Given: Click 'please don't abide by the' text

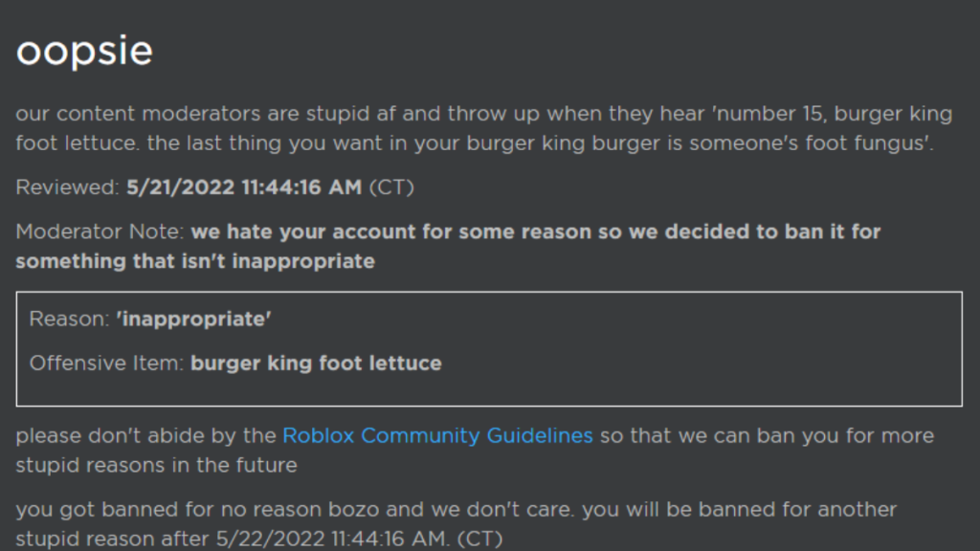Looking at the screenshot, I should tap(145, 435).
